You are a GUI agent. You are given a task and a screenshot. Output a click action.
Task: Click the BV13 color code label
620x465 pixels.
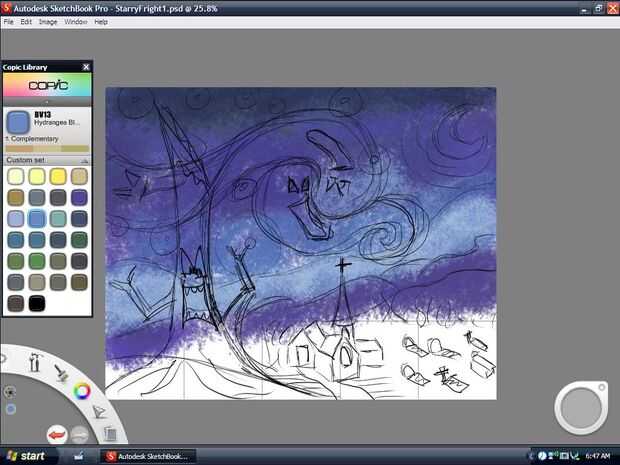[43, 115]
